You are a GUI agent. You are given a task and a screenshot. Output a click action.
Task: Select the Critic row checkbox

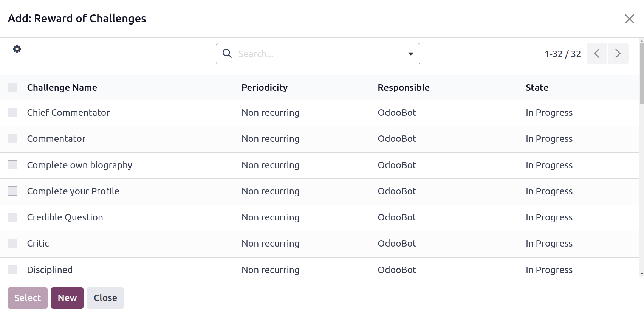12,244
